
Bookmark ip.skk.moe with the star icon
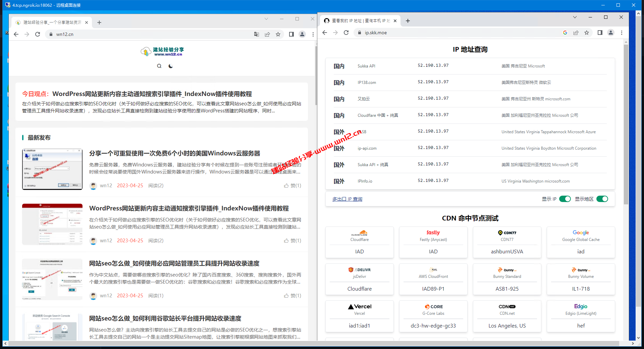pos(587,33)
